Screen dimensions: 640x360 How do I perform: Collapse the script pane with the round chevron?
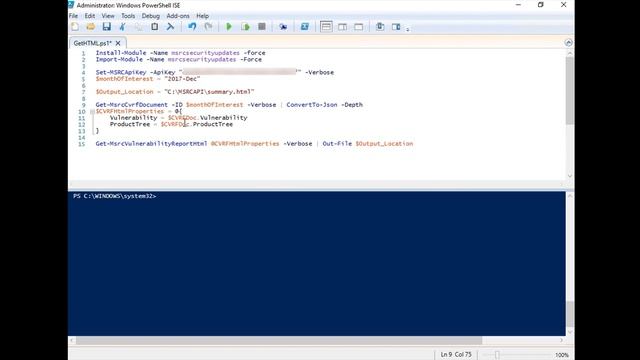[x=569, y=43]
